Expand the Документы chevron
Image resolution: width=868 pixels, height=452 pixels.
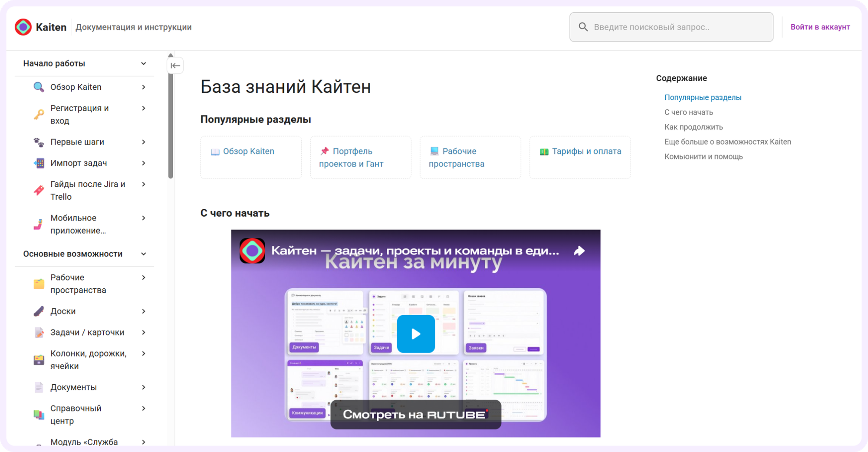[x=144, y=387]
